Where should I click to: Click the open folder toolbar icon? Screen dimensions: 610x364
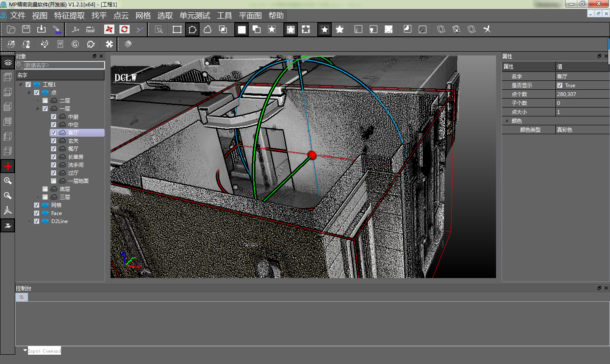pyautogui.click(x=11, y=29)
